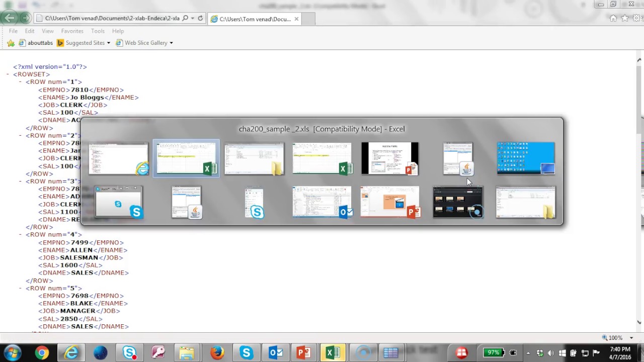644x362 pixels.
Task: Click the Web Slice Gallery favorites button
Action: coord(141,43)
